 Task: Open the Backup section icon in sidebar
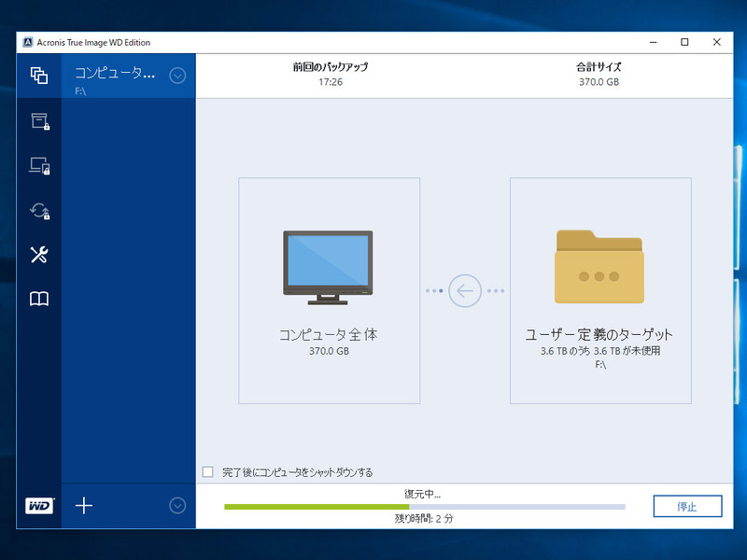[39, 76]
